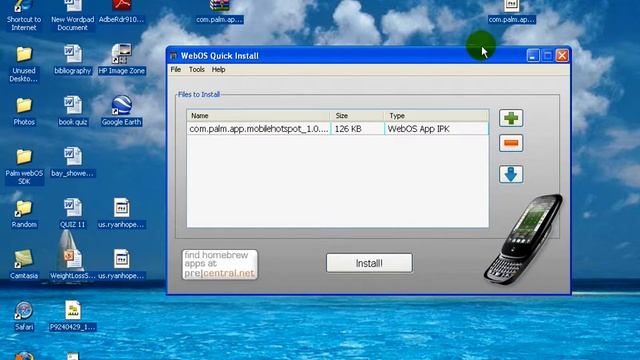Select the Google Earth shortcut icon
The height and width of the screenshot is (360, 640).
(122, 111)
